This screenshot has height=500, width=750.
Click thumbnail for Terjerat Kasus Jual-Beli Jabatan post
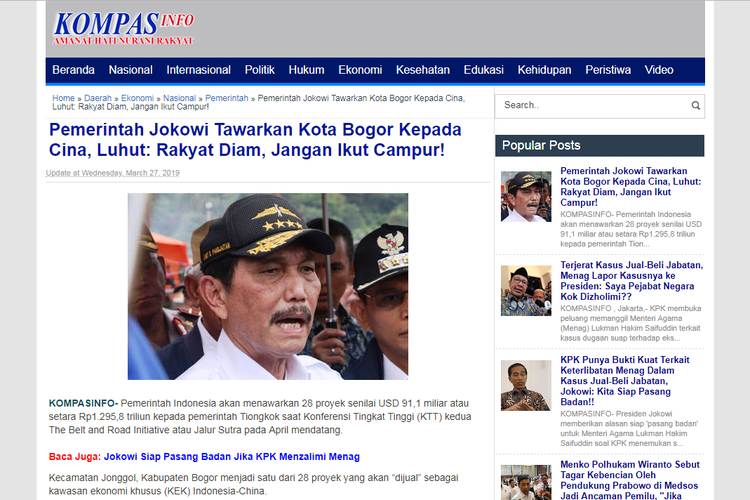click(526, 291)
